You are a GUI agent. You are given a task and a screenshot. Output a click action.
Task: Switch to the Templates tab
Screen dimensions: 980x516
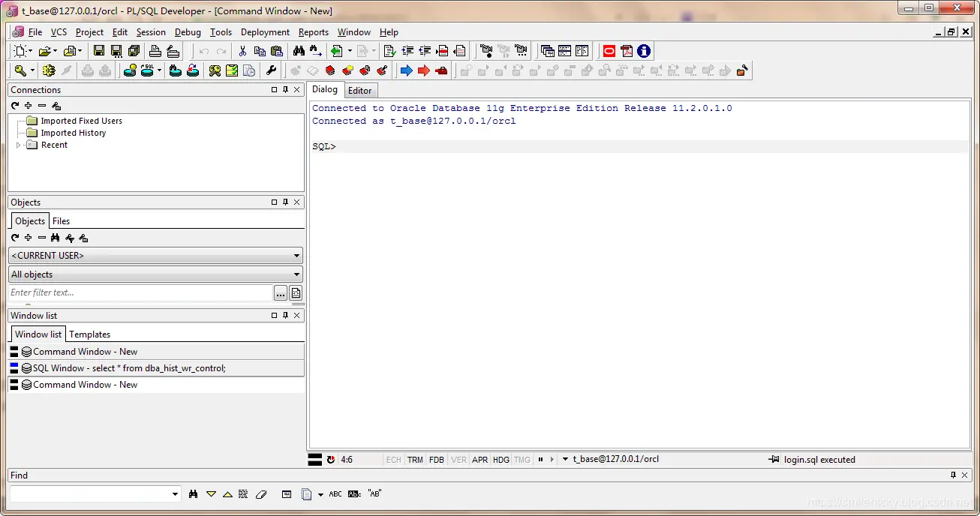click(90, 334)
